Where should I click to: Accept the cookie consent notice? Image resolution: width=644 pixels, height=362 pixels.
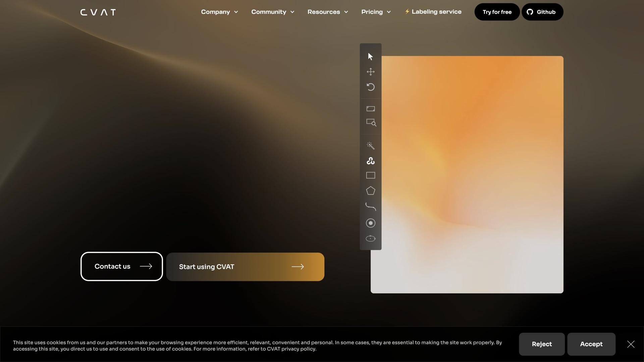pos(591,344)
